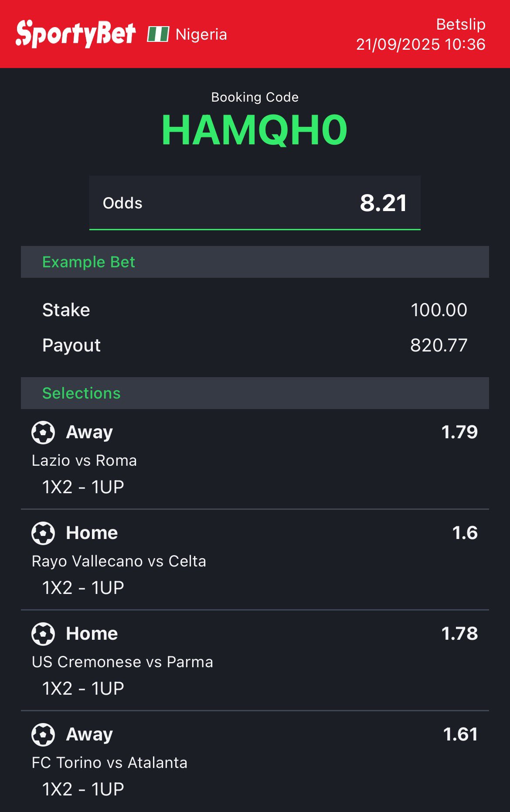Click soccer ball icon for Torino vs Atalanta
The width and height of the screenshot is (510, 812).
click(x=43, y=735)
